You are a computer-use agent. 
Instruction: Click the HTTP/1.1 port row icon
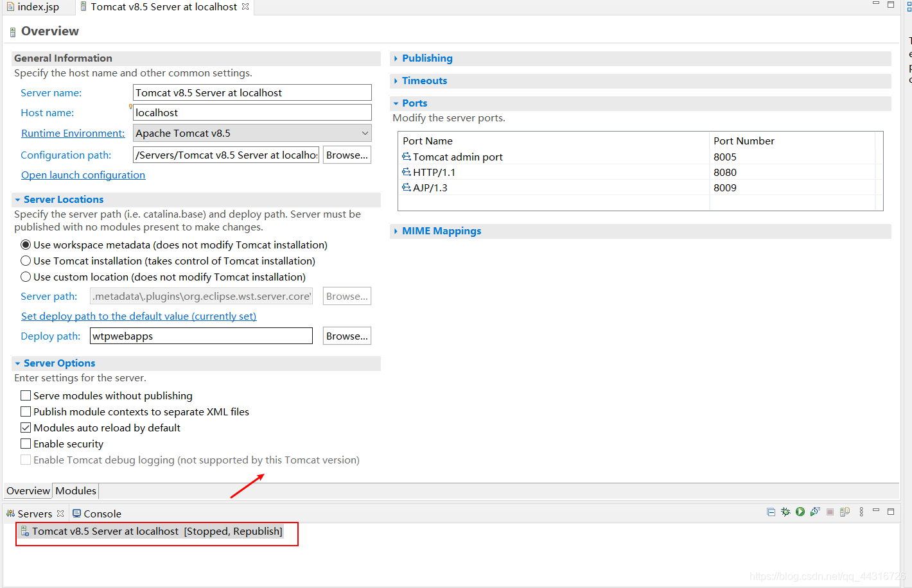(407, 172)
